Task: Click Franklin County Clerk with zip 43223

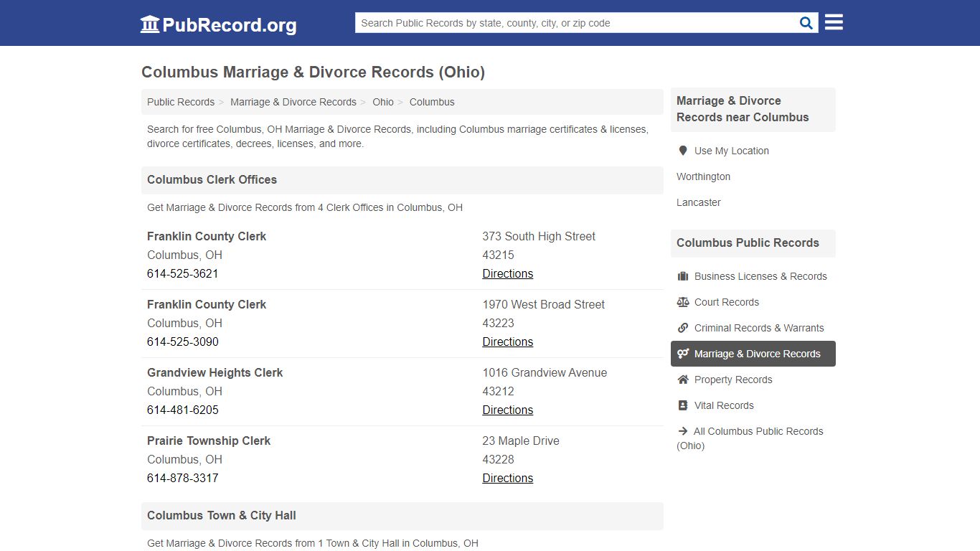Action: (207, 304)
